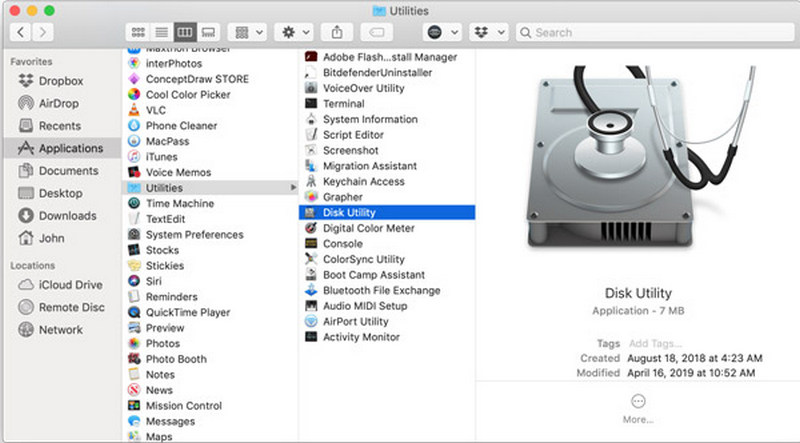Image resolution: width=800 pixels, height=443 pixels.
Task: Open the group-by arrangement dropdown
Action: pyautogui.click(x=246, y=32)
